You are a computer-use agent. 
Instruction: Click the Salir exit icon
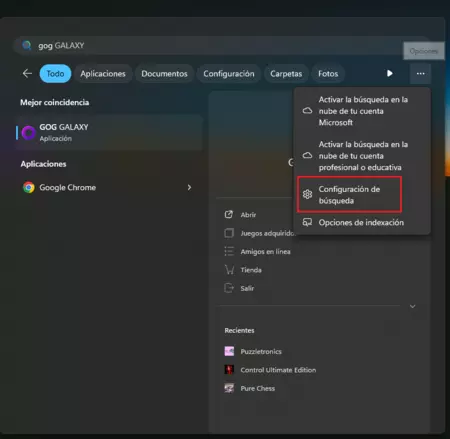tap(229, 288)
